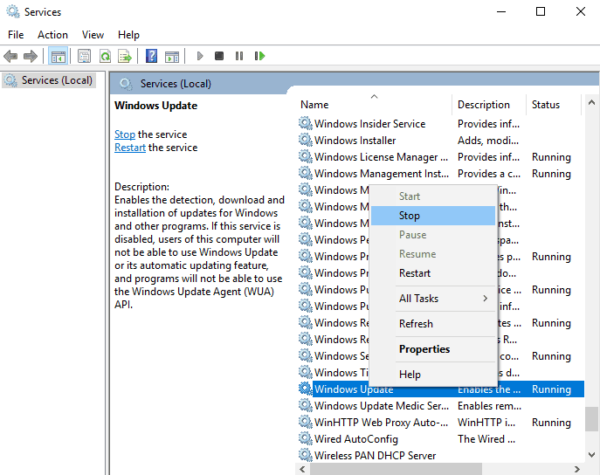The height and width of the screenshot is (475, 600).
Task: Select the Windows Installer row
Action: tap(441, 140)
